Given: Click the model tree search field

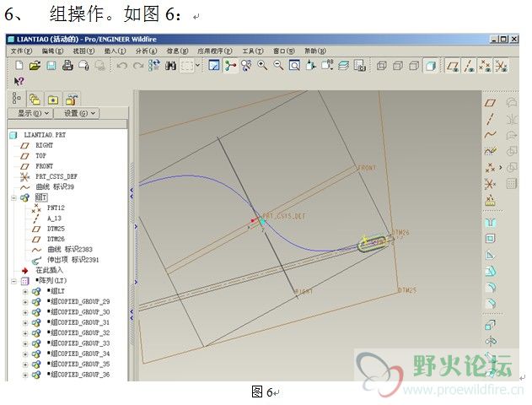Looking at the screenshot, I should (67, 124).
